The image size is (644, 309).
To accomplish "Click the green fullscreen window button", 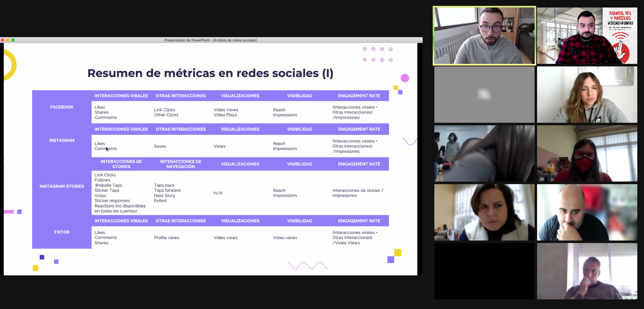I will (x=13, y=40).
